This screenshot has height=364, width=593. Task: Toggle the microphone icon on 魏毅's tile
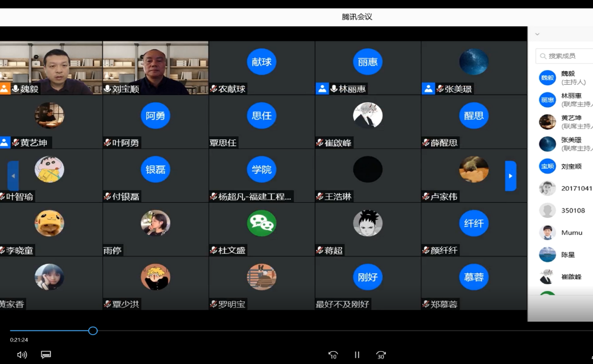pos(15,89)
